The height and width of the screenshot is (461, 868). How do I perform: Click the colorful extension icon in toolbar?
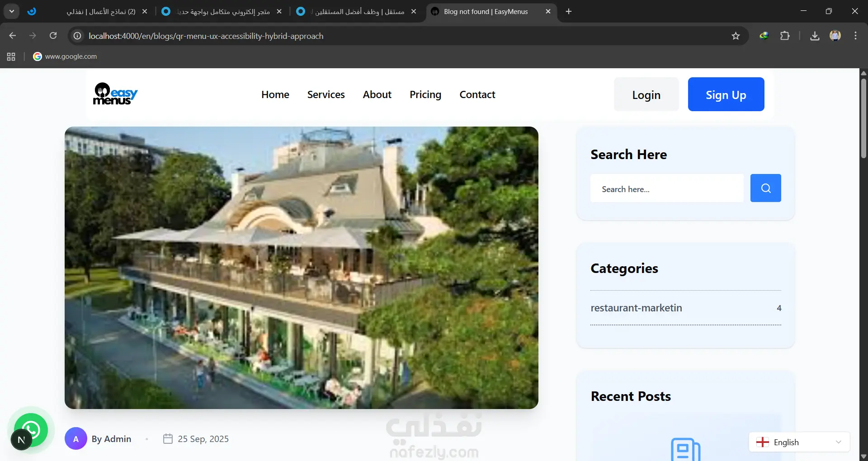[x=764, y=36]
